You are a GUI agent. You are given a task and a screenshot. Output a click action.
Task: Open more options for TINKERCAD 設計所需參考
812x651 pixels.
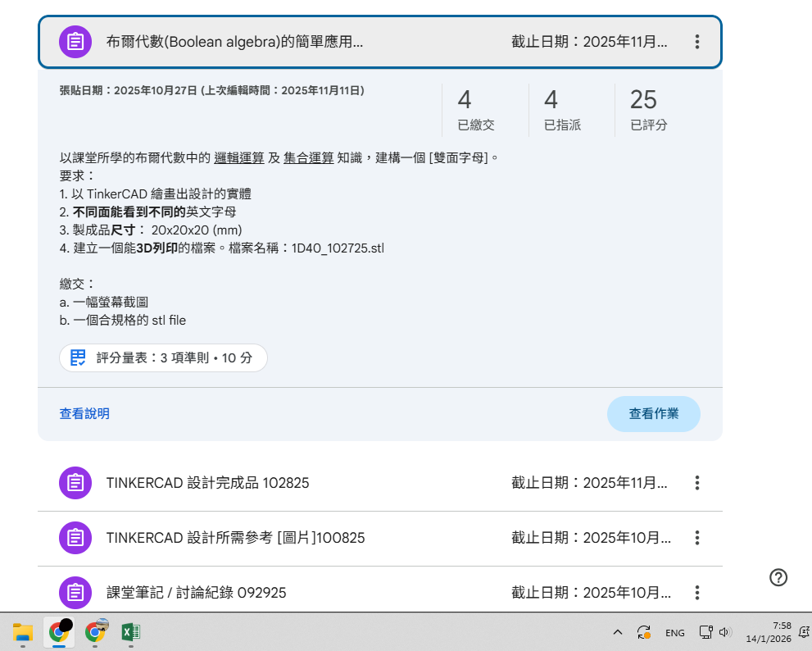click(x=696, y=538)
